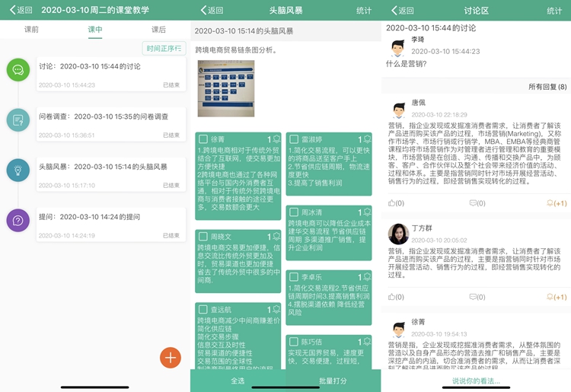Tap 丁方群's profile avatar
571x392 pixels.
click(398, 234)
